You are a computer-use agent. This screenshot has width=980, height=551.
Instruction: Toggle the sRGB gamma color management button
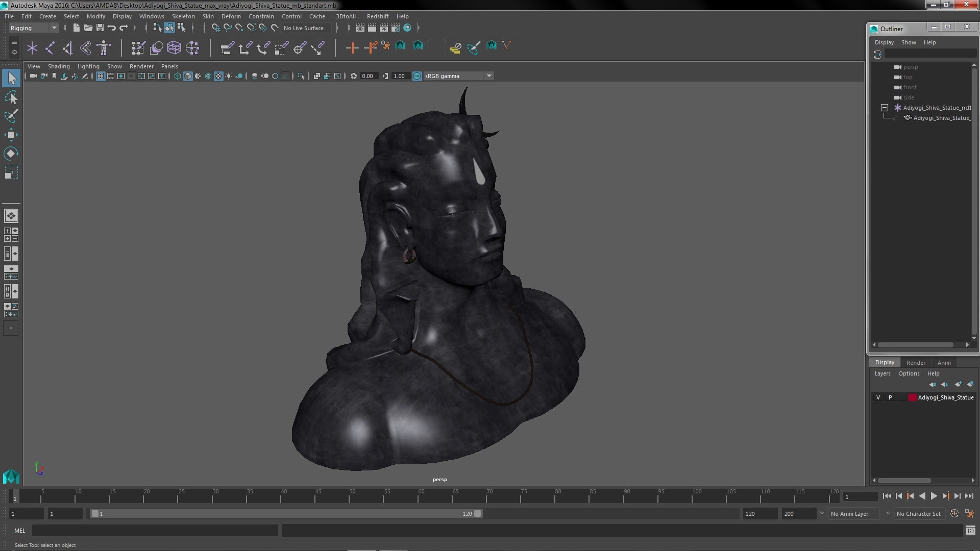(417, 76)
